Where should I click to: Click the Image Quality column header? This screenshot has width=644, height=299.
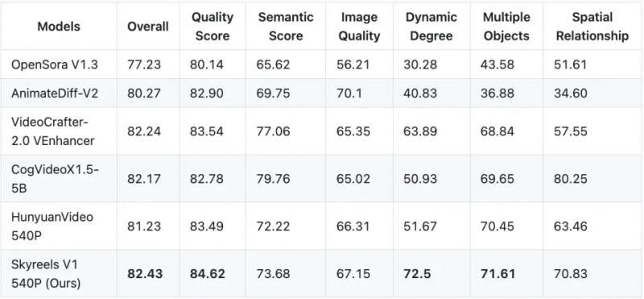tap(359, 27)
